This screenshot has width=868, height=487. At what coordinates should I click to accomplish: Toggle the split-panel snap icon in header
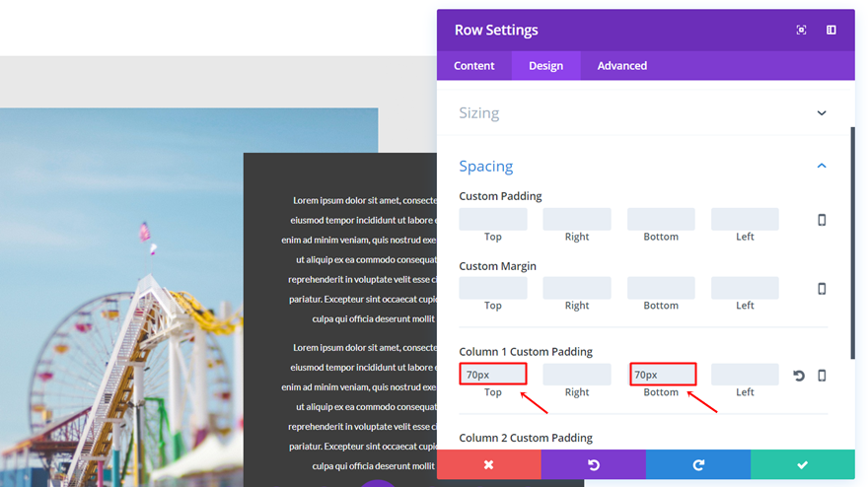tap(831, 30)
